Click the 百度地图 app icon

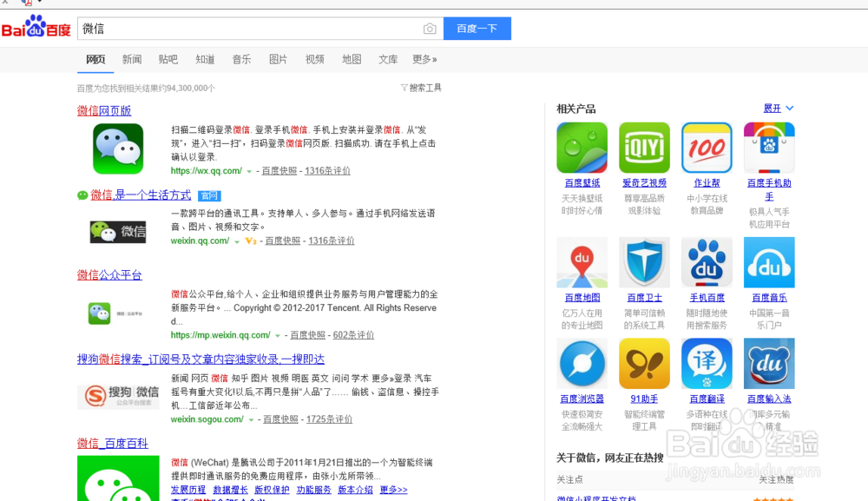tap(582, 262)
